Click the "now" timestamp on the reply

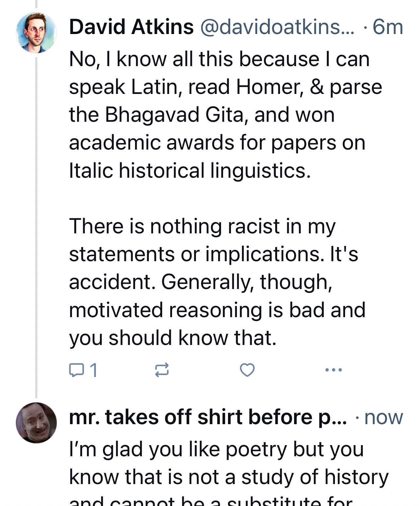point(383,417)
